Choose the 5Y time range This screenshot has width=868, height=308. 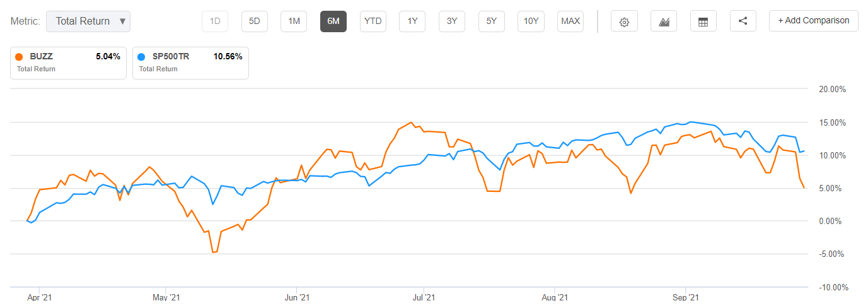click(x=491, y=21)
